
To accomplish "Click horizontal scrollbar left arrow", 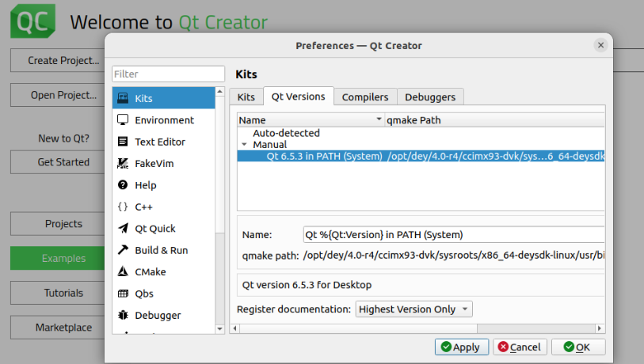I will tap(235, 328).
